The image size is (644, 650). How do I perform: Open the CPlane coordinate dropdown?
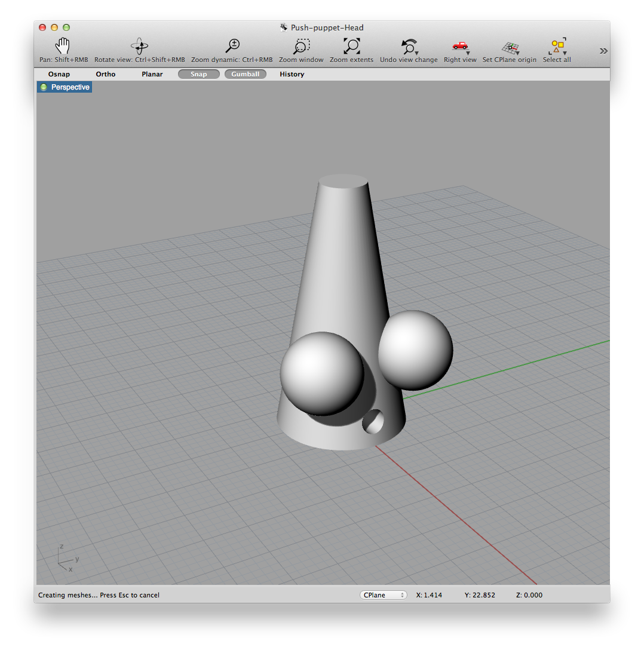point(383,594)
